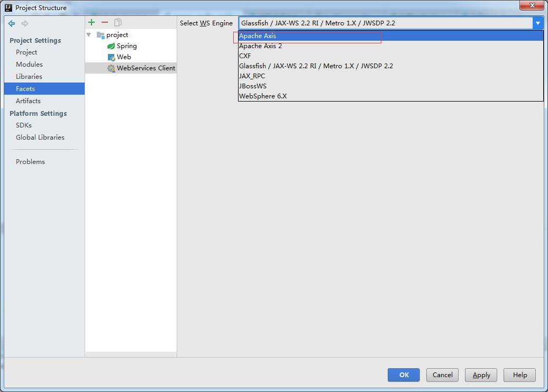Image resolution: width=548 pixels, height=392 pixels.
Task: Click the copy facet icon
Action: coord(118,22)
